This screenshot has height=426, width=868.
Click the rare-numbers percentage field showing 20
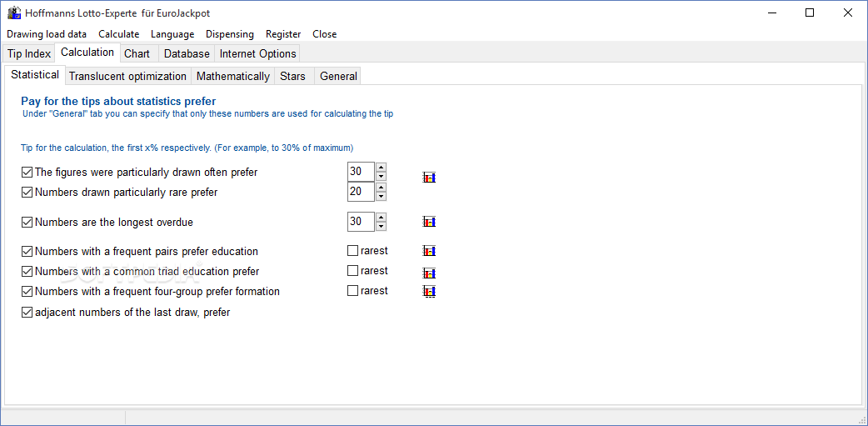click(361, 192)
